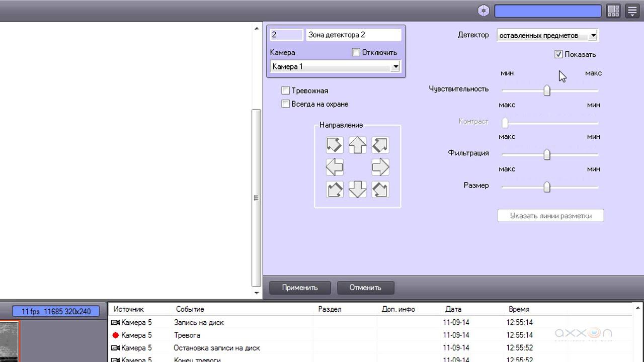This screenshot has width=644, height=362.
Task: Click the Доп. инфо column header
Action: pyautogui.click(x=398, y=309)
